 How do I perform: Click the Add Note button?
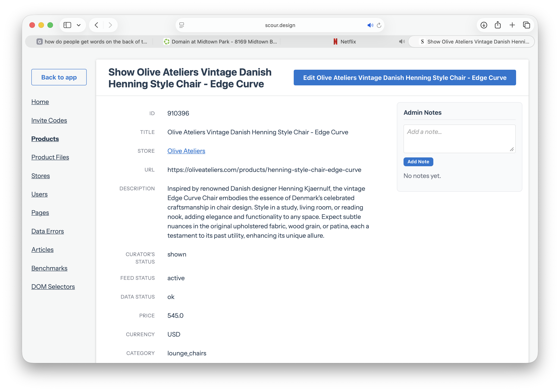click(x=418, y=162)
